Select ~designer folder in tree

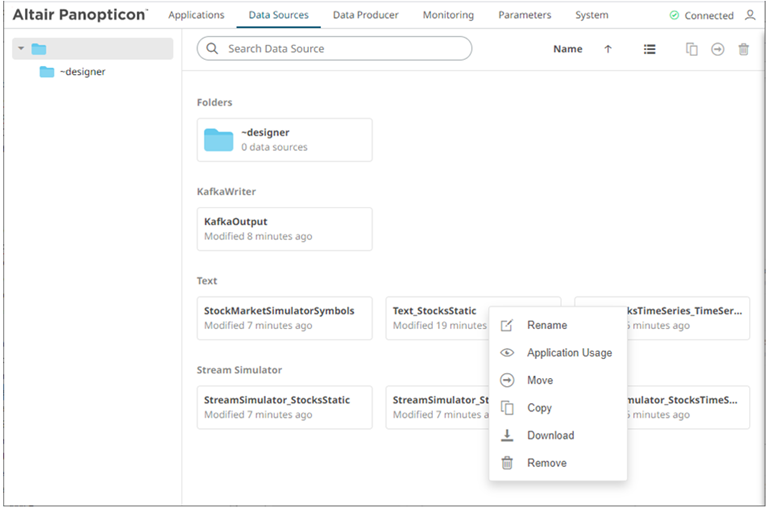(x=81, y=72)
